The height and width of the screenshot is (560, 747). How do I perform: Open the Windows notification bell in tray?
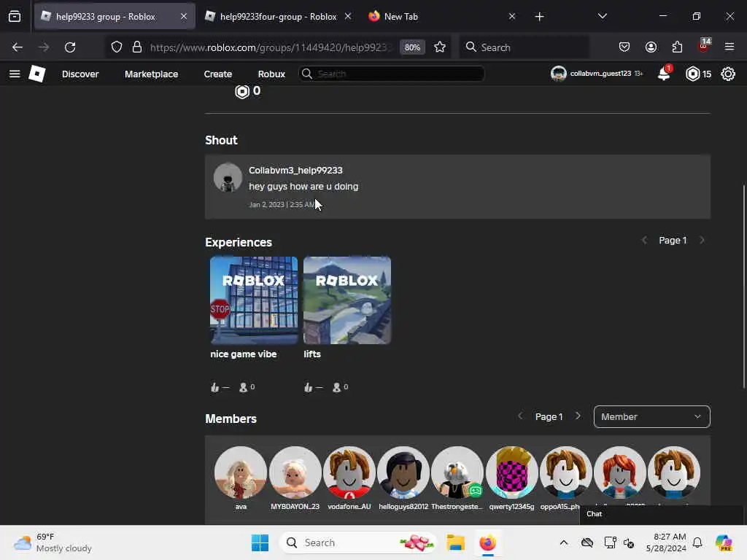pos(697,542)
